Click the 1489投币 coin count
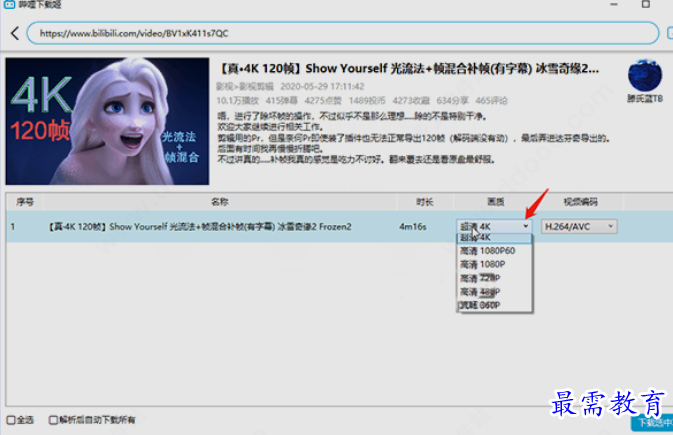673x435 pixels. point(367,100)
